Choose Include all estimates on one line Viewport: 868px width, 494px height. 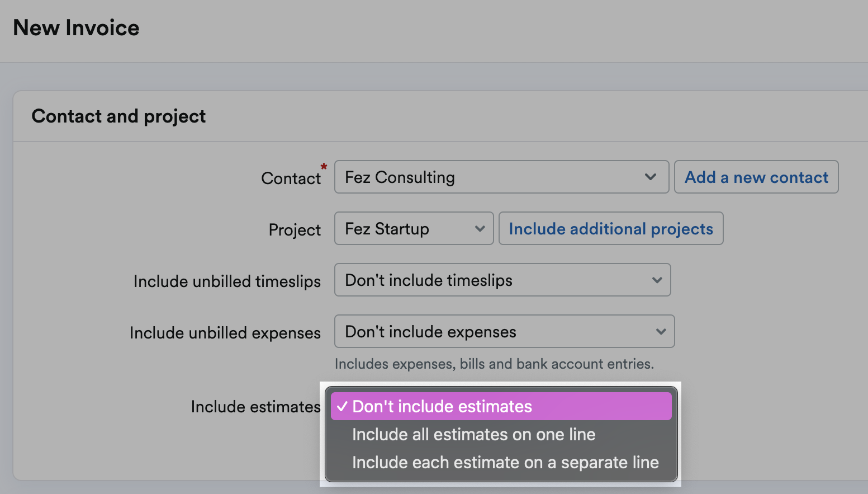501,434
